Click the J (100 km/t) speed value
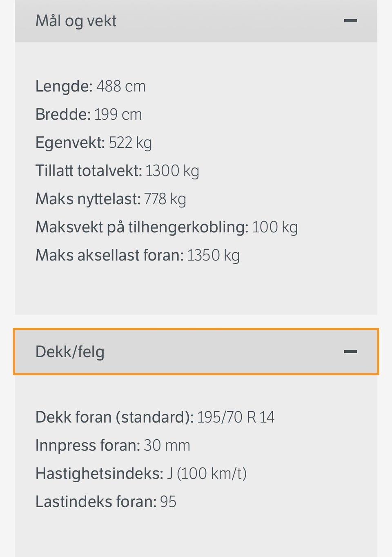 (x=207, y=473)
